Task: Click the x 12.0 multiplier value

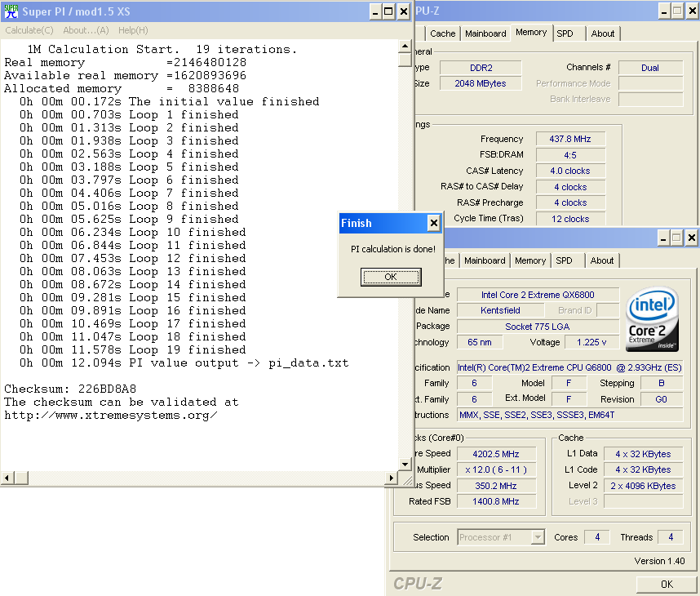Action: tap(496, 469)
